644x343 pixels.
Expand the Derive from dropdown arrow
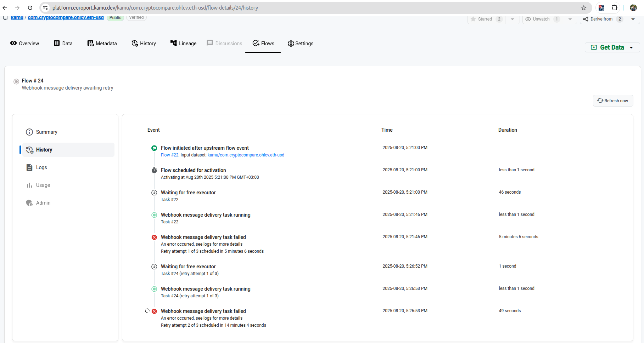tap(633, 19)
